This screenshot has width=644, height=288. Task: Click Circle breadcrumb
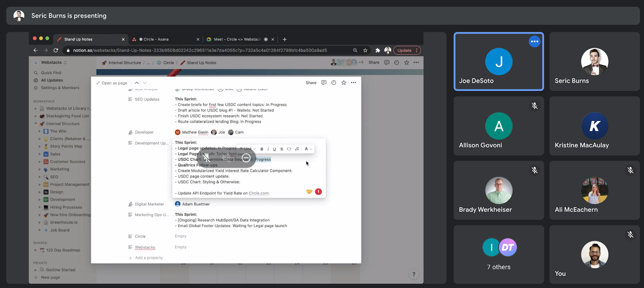tap(165, 63)
